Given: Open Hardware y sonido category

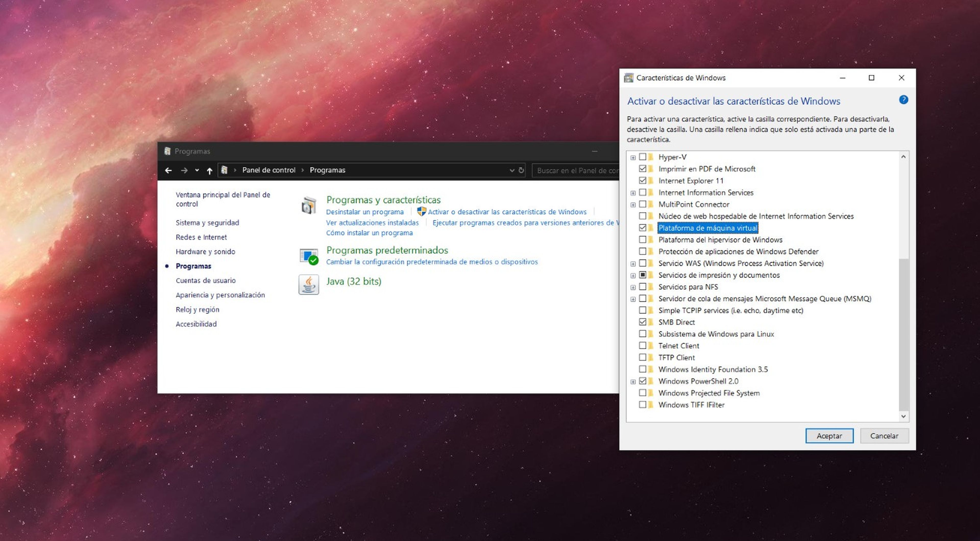Looking at the screenshot, I should [x=205, y=251].
